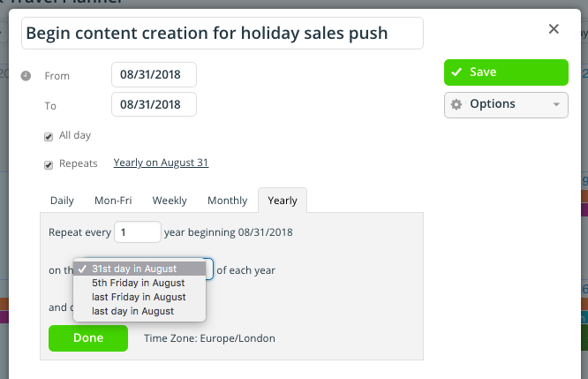Switch to the Daily tab
Viewport: 588px width, 379px height.
pyautogui.click(x=62, y=201)
